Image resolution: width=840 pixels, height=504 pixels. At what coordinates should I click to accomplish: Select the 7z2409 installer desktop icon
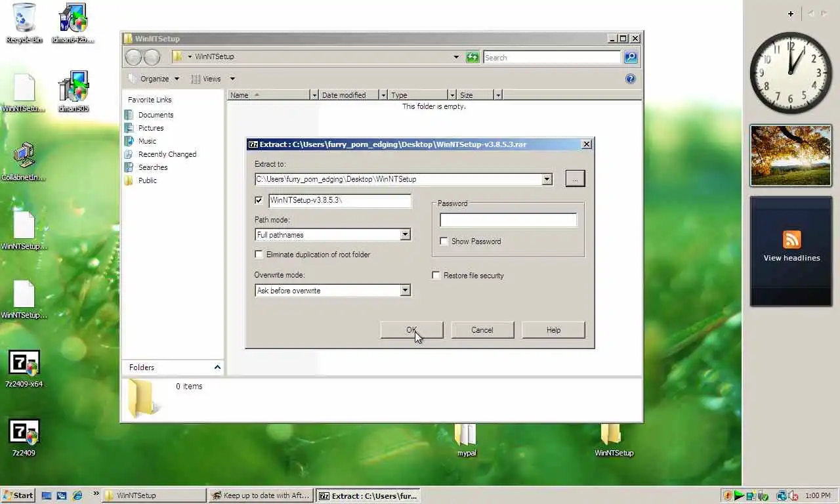pos(24,436)
